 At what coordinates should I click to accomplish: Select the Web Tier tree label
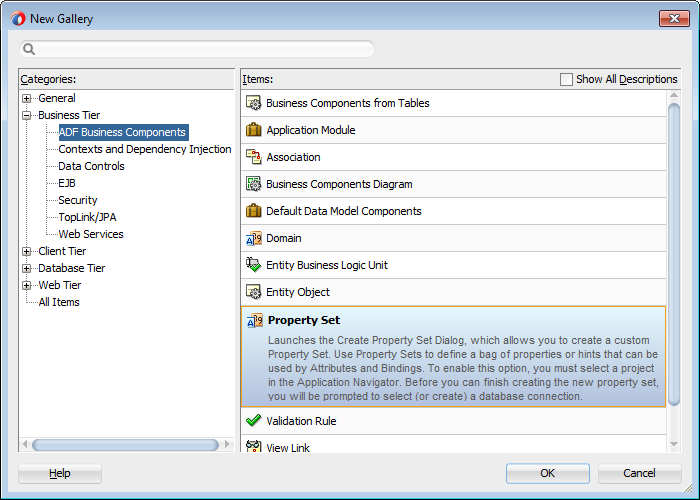tap(59, 285)
